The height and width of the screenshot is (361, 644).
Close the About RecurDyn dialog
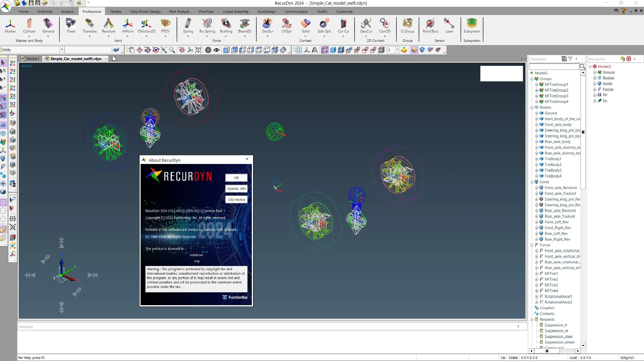[x=247, y=159]
